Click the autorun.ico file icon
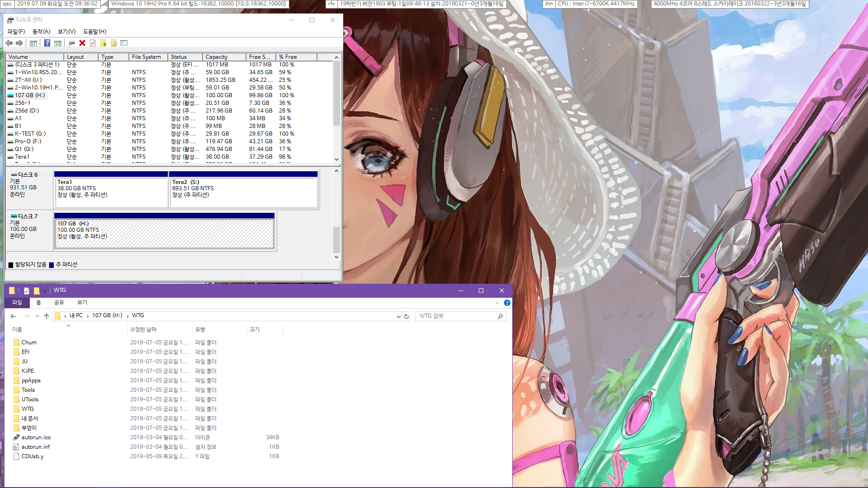This screenshot has width=868, height=488. [16, 437]
